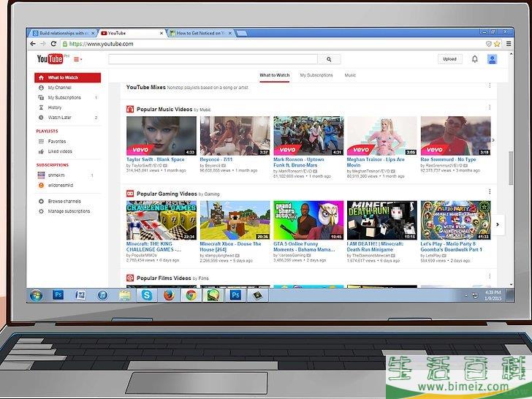Open options menu for YouTube Mixes section
Viewport: 532px width, 399px height.
(490, 85)
